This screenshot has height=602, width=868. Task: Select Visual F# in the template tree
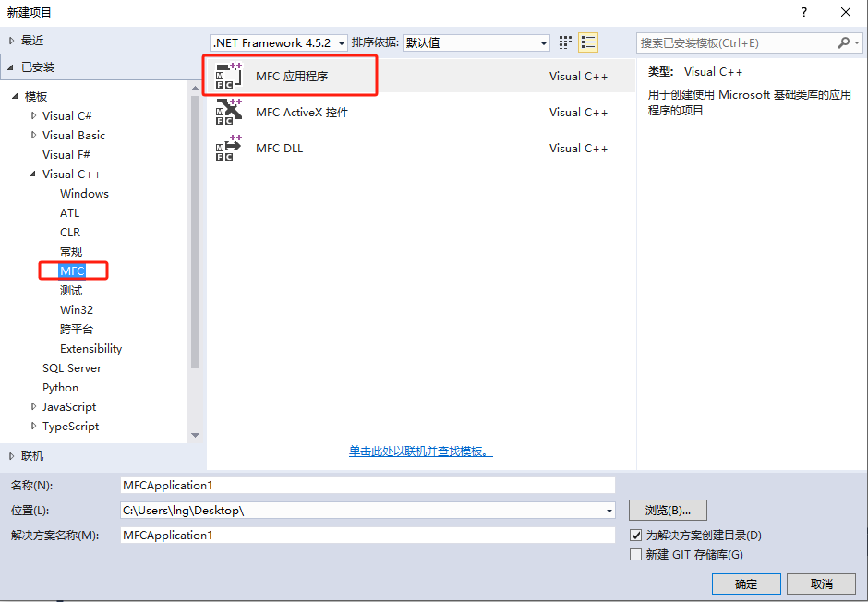(x=66, y=154)
